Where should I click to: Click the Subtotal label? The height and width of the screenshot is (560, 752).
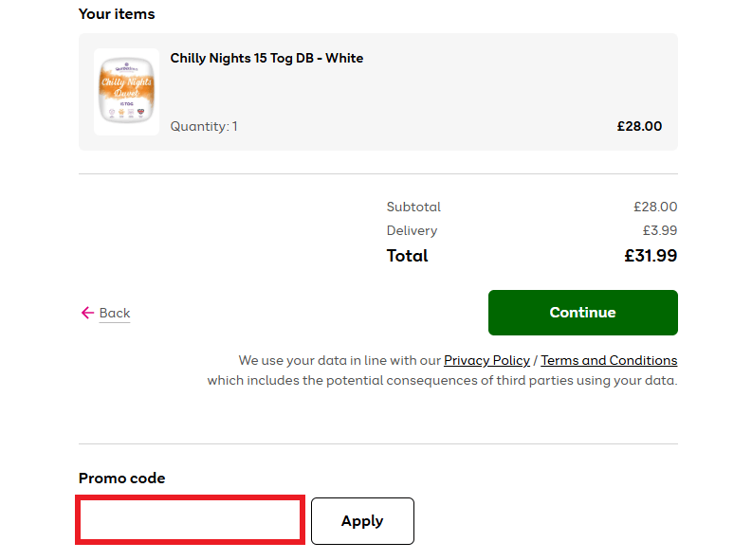(413, 207)
